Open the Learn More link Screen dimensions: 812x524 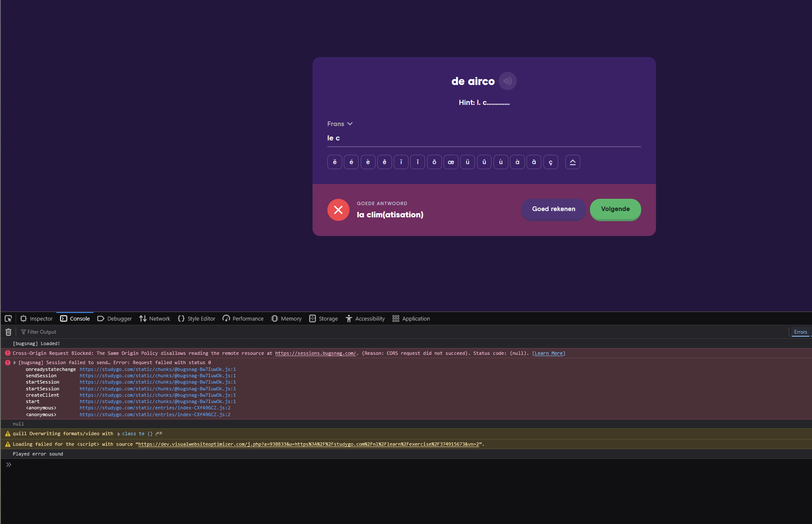click(x=549, y=353)
